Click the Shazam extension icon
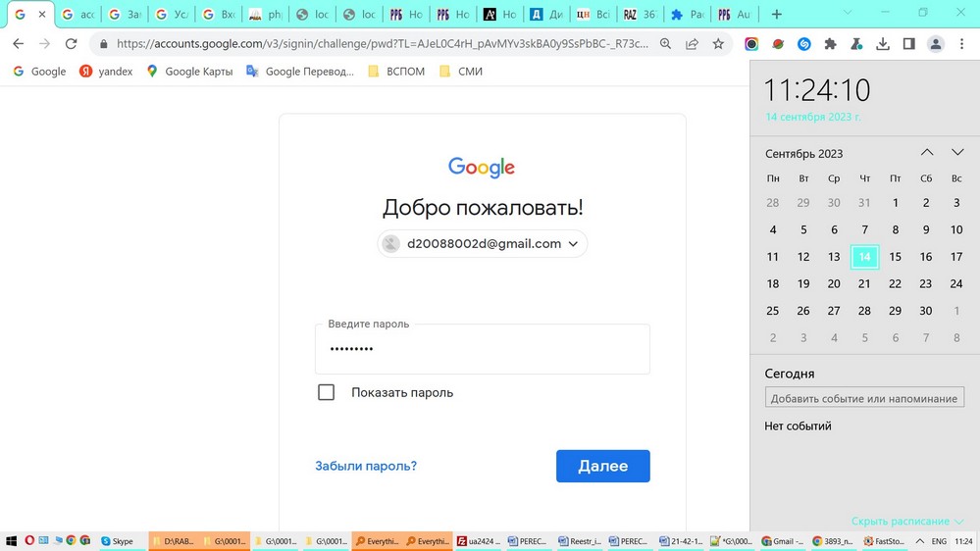This screenshot has height=551, width=980. pos(804,44)
